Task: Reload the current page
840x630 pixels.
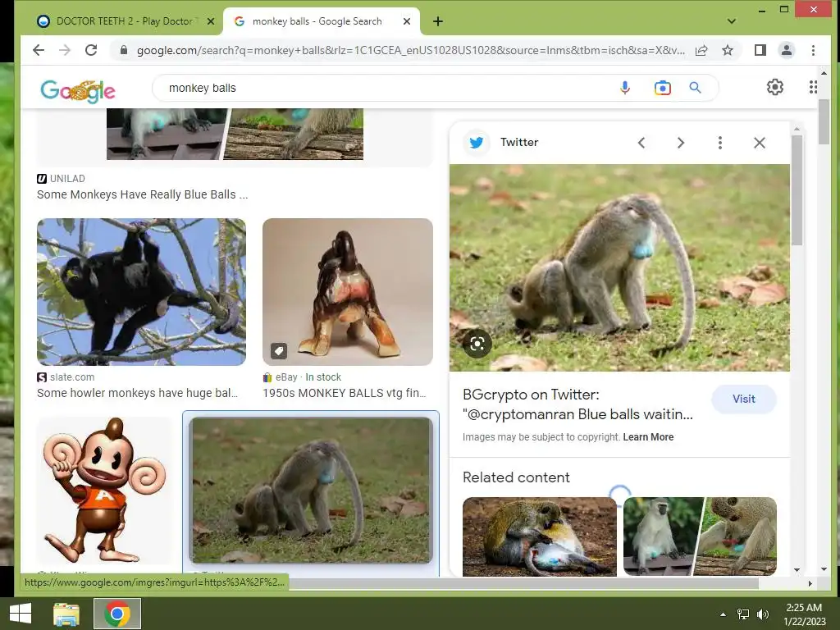Action: coord(92,50)
